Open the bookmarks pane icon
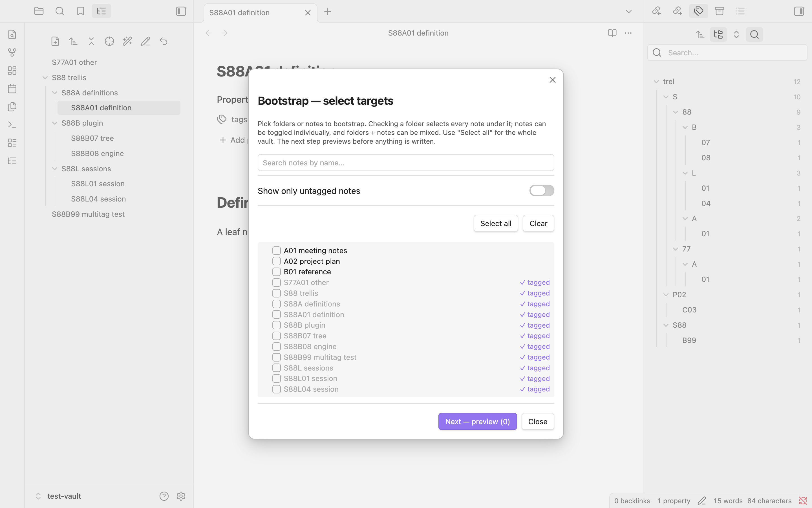812x508 pixels. tap(81, 11)
